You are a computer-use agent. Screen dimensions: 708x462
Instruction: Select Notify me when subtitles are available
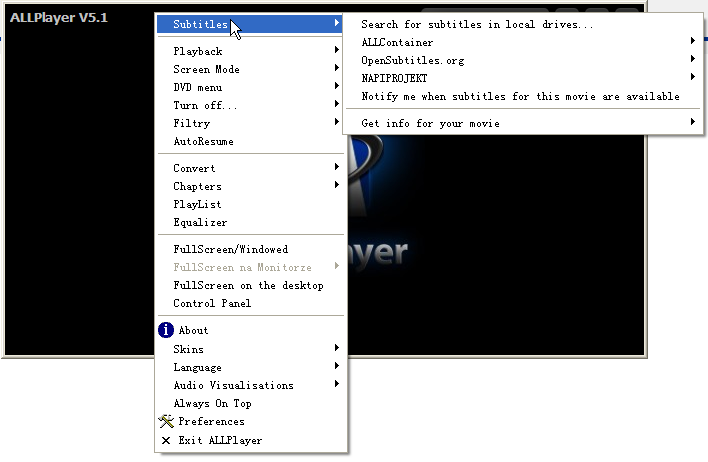tap(523, 96)
